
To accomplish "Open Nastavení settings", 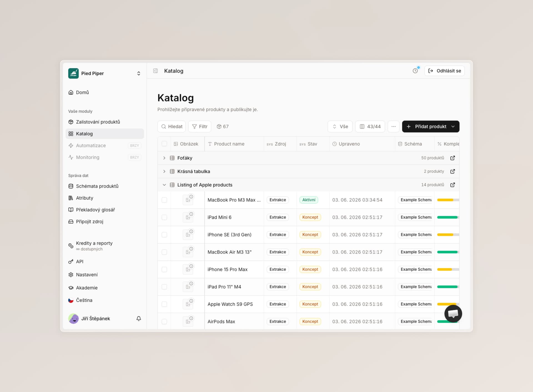I will (x=105, y=275).
